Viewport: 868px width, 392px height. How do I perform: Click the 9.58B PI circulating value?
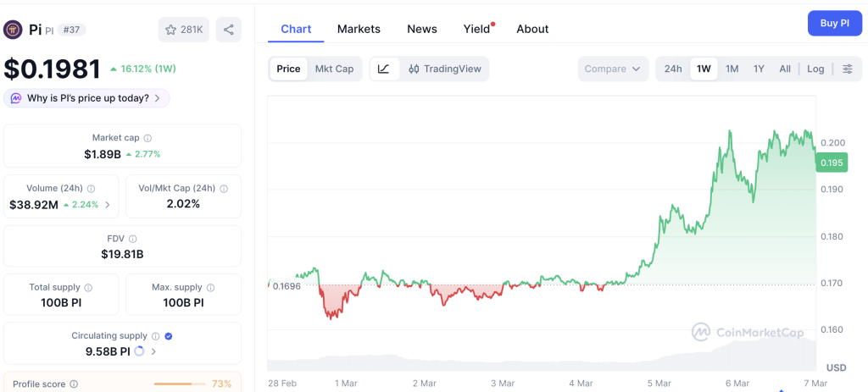click(x=108, y=351)
